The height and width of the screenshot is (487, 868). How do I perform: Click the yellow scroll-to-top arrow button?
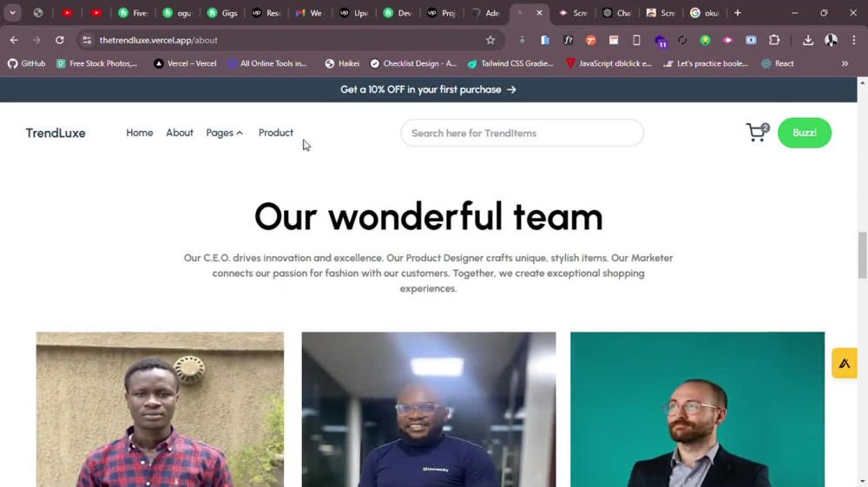(x=845, y=363)
